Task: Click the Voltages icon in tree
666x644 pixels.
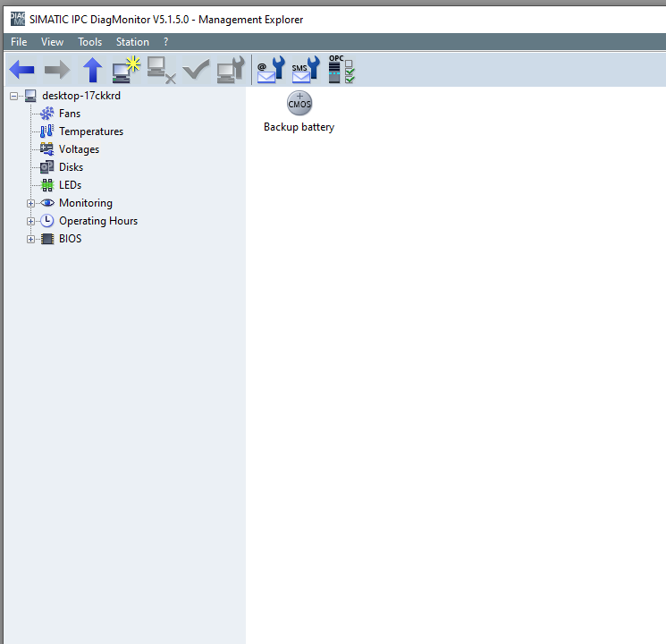Action: point(46,149)
